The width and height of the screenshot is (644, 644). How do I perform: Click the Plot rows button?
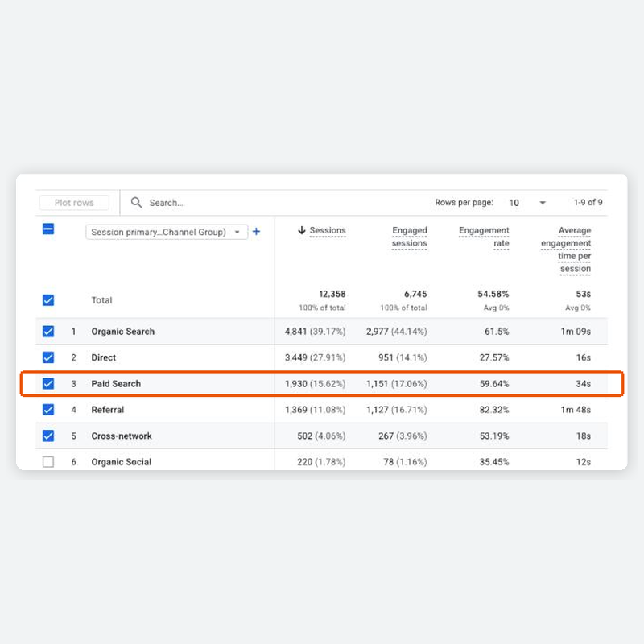pyautogui.click(x=74, y=203)
